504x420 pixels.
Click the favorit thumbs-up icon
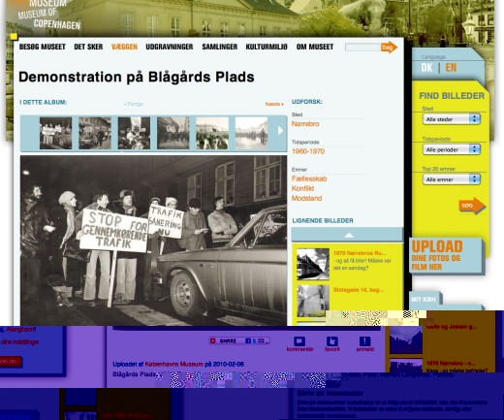tap(332, 341)
